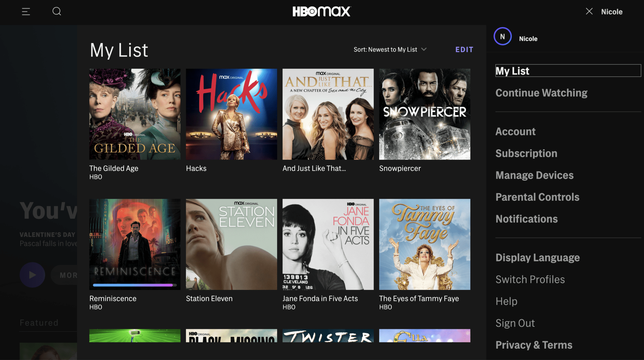Open the Reminiscence poster
The height and width of the screenshot is (360, 644).
click(135, 244)
